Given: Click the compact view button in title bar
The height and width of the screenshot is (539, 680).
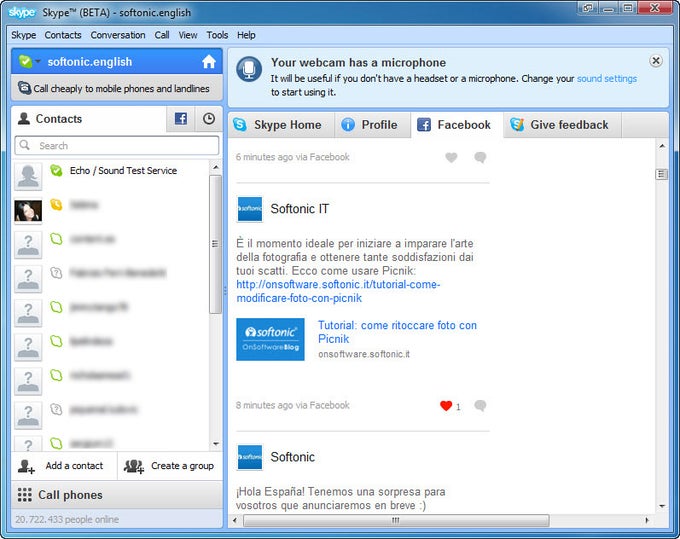Looking at the screenshot, I should [x=588, y=7].
